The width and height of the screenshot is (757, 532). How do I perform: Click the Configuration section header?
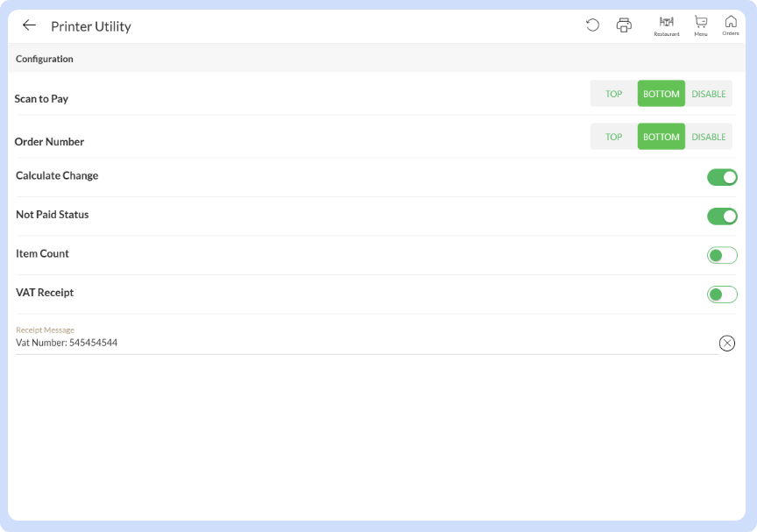click(x=45, y=59)
